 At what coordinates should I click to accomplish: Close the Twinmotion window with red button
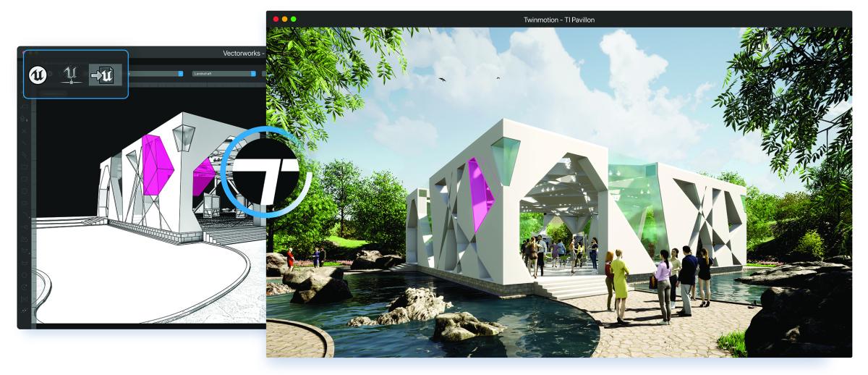276,19
